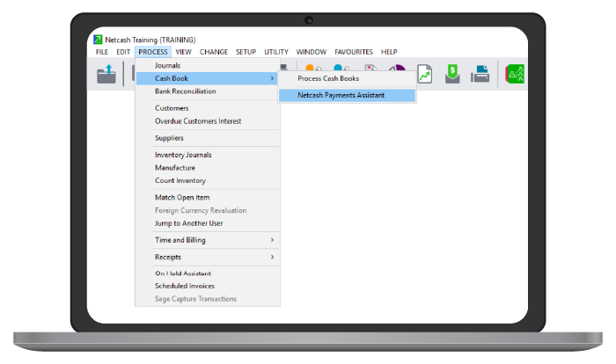
Task: Expand the Time and Billing submenu arrow
Action: pos(272,240)
